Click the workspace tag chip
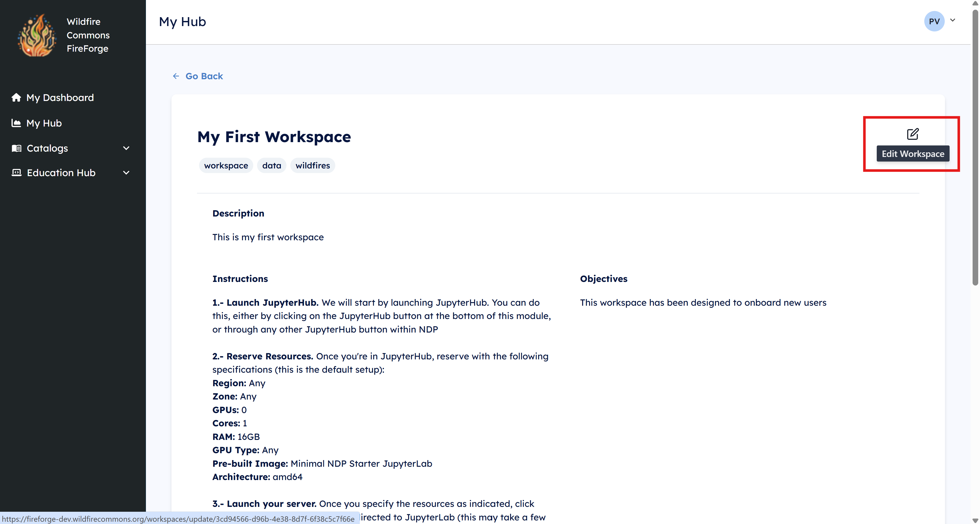980x524 pixels. (x=226, y=166)
